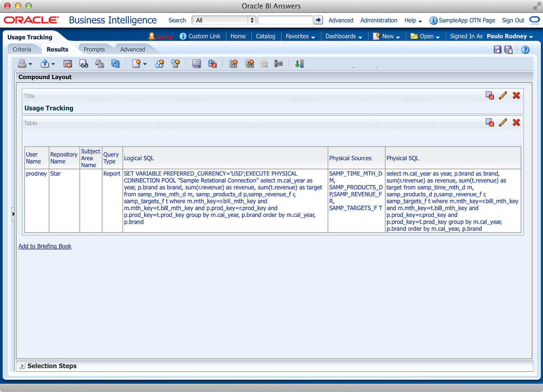Click the Physical SQL column header

[x=453, y=158]
